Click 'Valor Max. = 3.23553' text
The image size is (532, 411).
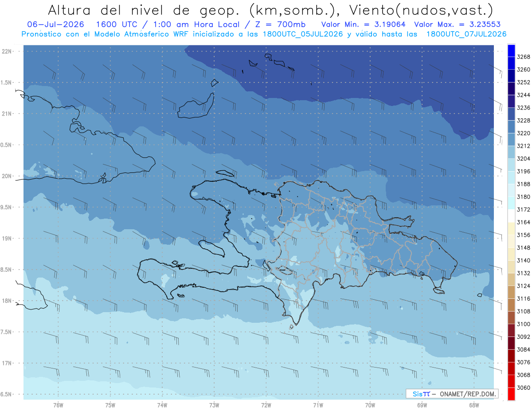point(458,24)
